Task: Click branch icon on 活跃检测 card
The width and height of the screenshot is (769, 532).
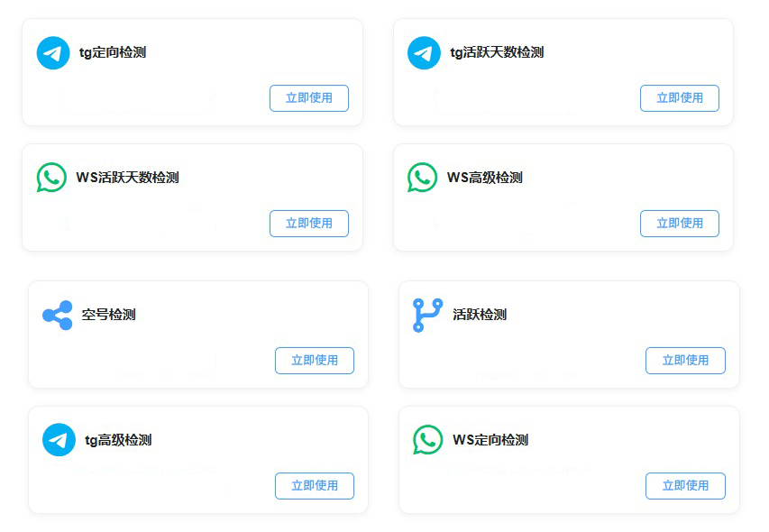Action: (x=427, y=315)
